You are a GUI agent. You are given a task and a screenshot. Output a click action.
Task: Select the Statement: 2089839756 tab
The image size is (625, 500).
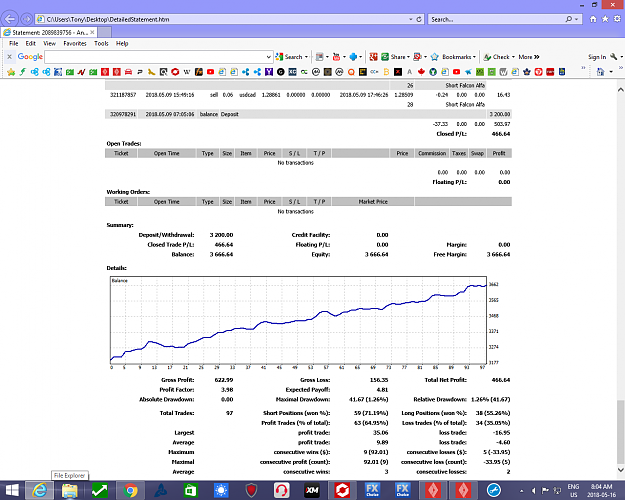point(49,32)
